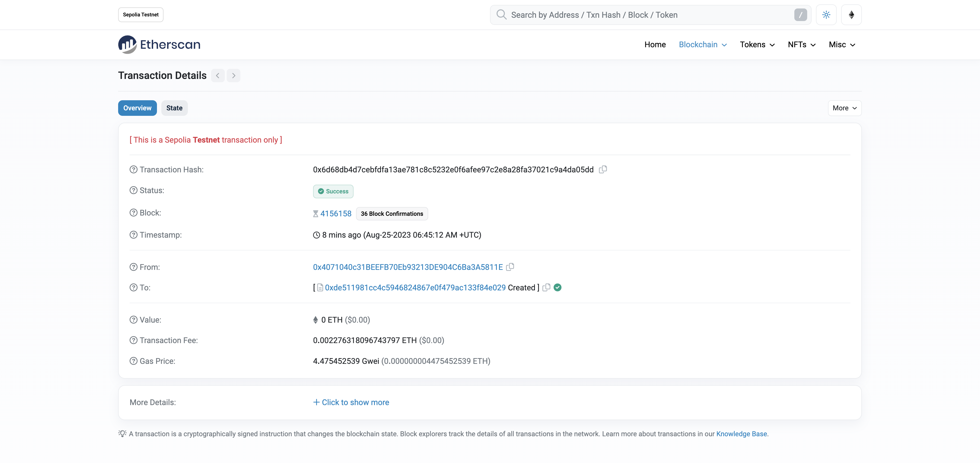Image resolution: width=980 pixels, height=463 pixels.
Task: Copy the From address
Action: click(510, 267)
